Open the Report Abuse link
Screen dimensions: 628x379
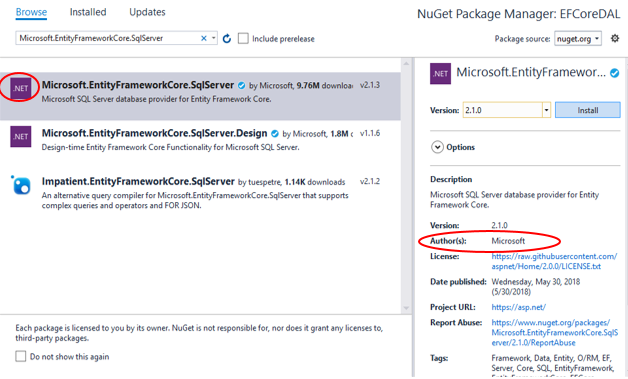[x=554, y=333]
